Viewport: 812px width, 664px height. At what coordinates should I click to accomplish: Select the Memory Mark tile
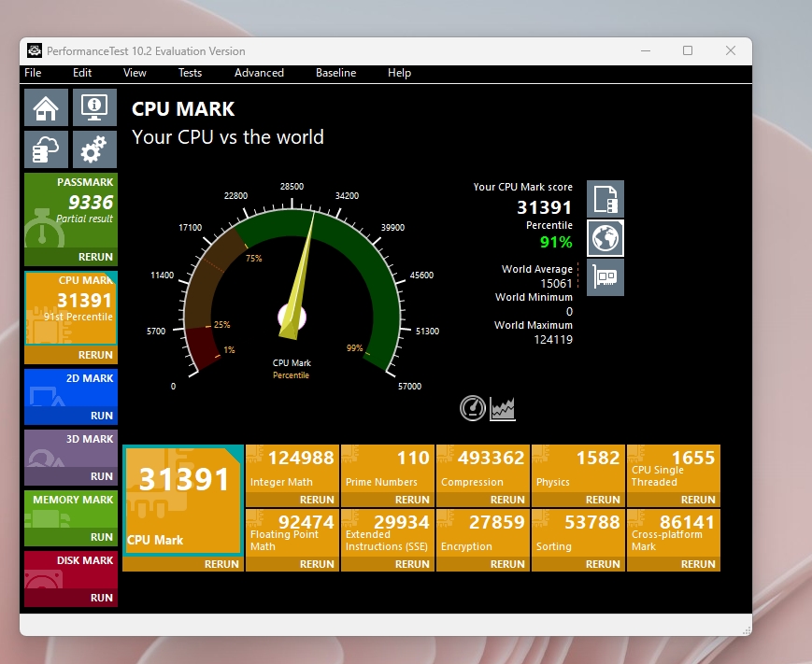71,510
